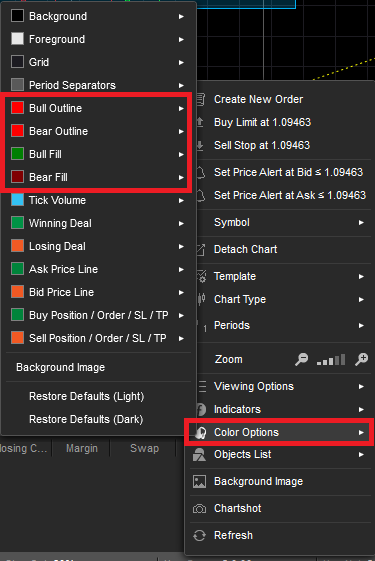Click the zoom in magnifier icon

click(361, 359)
